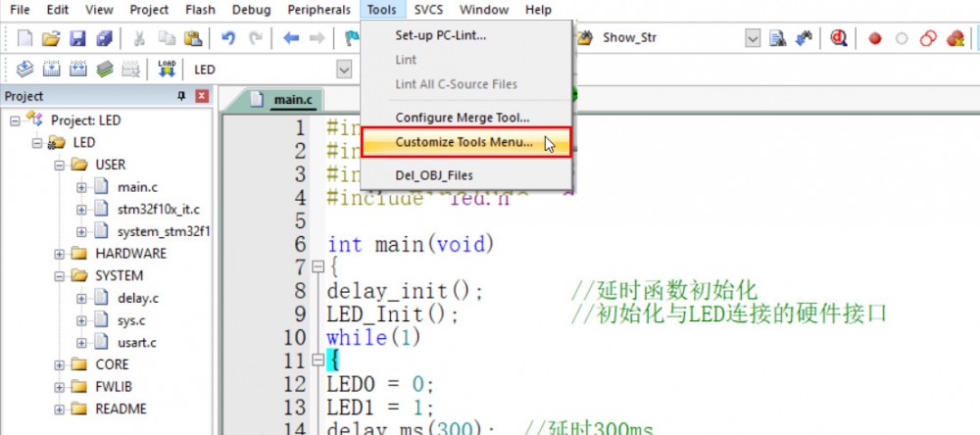Image resolution: width=980 pixels, height=435 pixels.
Task: Open the Show_Str search dropdown
Action: [753, 38]
